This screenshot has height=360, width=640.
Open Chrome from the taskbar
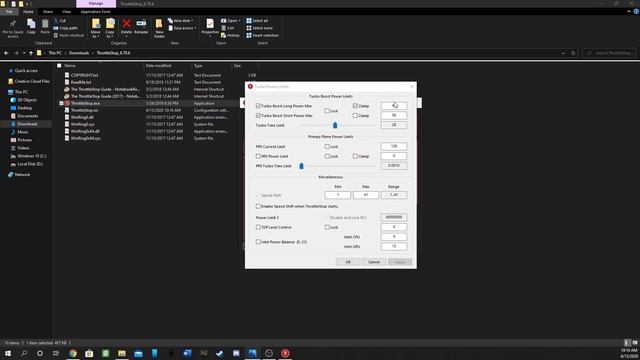(73, 353)
